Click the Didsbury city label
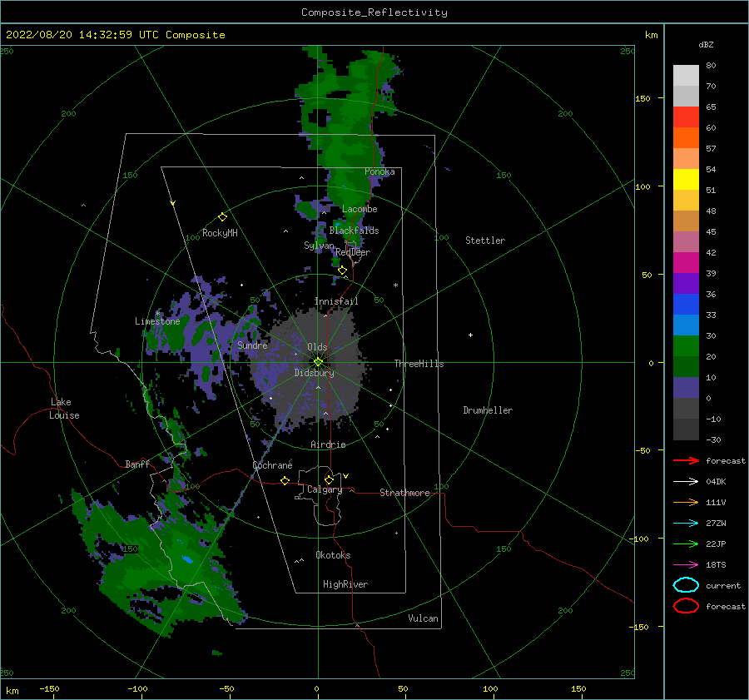Screen dimensions: 749x700 pos(314,373)
